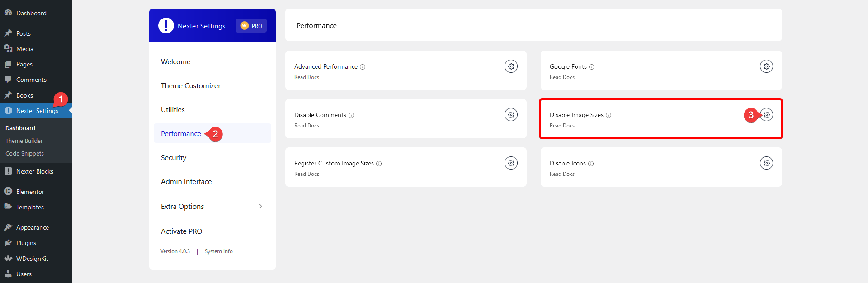Click the WordPress Dashboard gauge icon
This screenshot has height=283, width=868.
tap(8, 13)
